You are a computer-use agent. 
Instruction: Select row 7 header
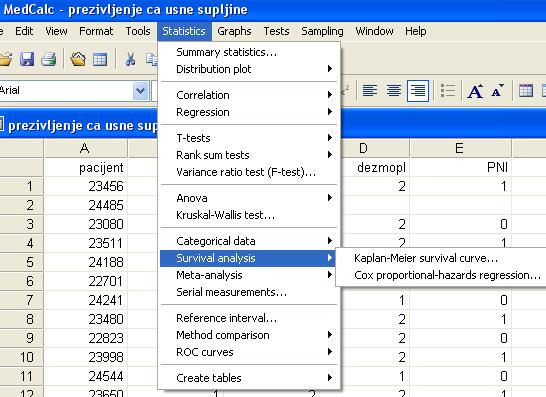pyautogui.click(x=22, y=300)
